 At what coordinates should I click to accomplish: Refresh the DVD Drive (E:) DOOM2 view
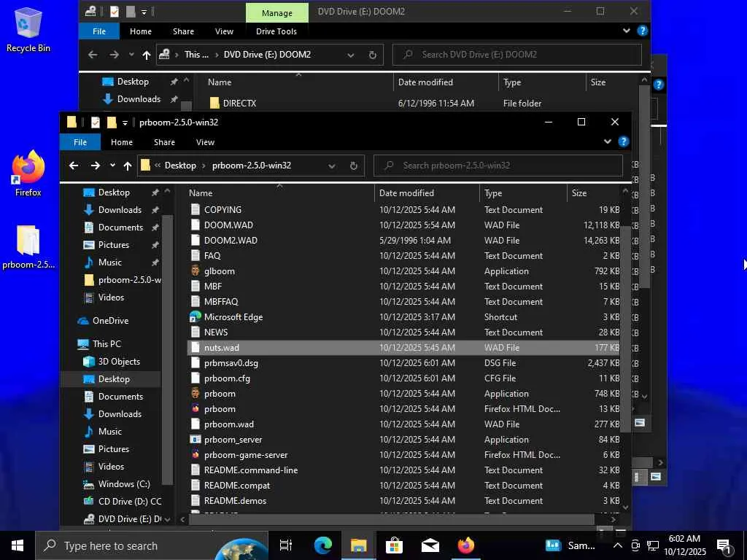coord(373,55)
